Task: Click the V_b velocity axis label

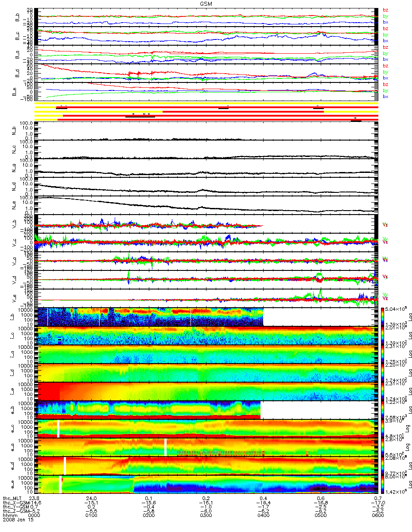Action: pos(14,223)
